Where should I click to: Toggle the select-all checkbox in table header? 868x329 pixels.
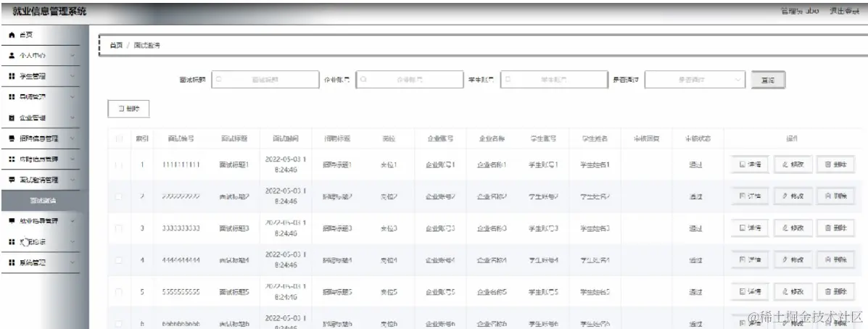pos(119,139)
